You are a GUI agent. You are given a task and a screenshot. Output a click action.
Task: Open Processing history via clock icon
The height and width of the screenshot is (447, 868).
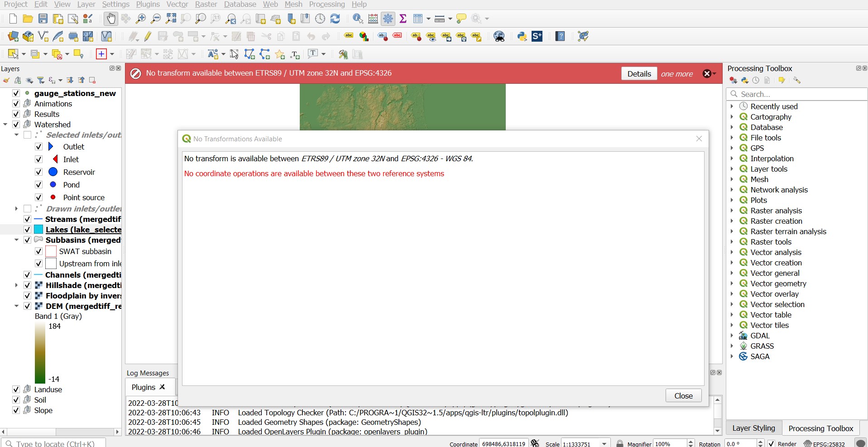click(755, 80)
